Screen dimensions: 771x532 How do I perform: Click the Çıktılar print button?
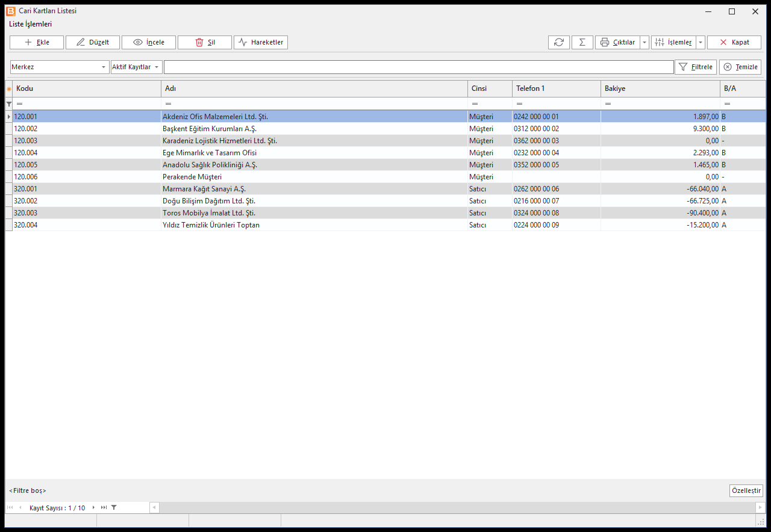tap(617, 42)
